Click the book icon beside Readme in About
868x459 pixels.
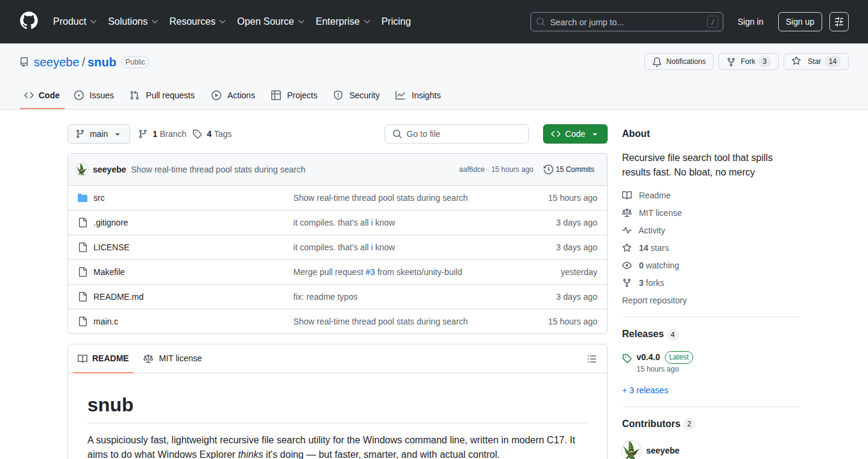point(627,195)
